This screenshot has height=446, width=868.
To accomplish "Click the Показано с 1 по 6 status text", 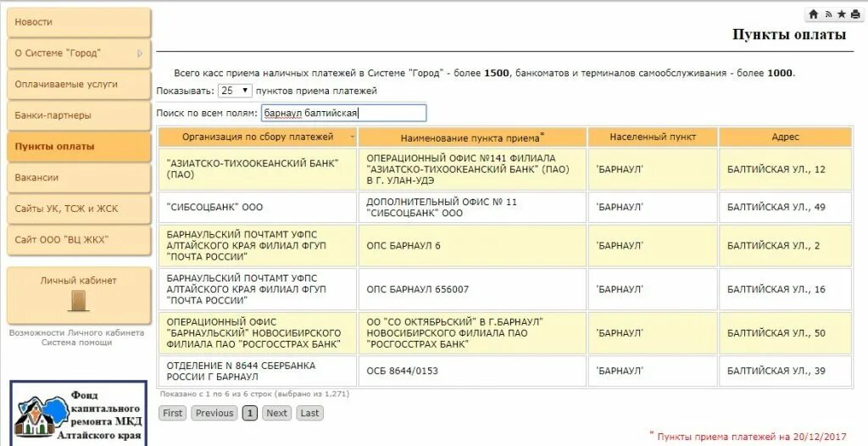I will [254, 394].
